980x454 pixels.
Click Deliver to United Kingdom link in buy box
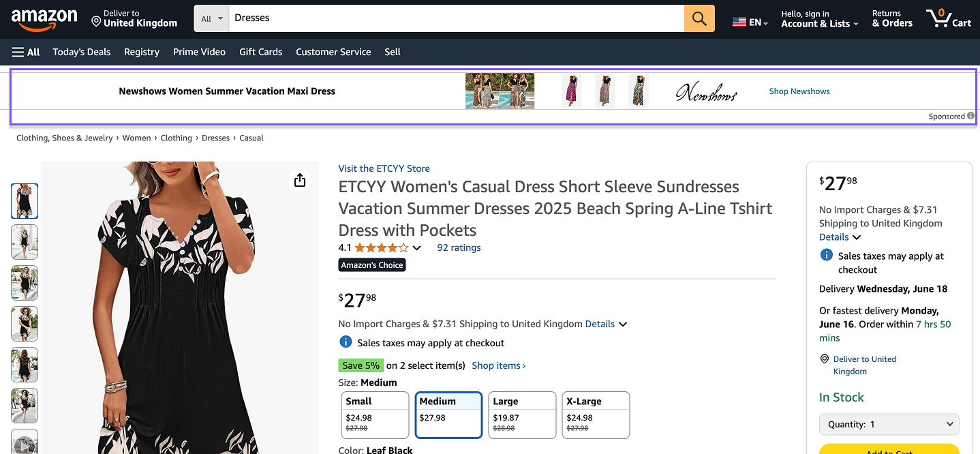(x=865, y=365)
